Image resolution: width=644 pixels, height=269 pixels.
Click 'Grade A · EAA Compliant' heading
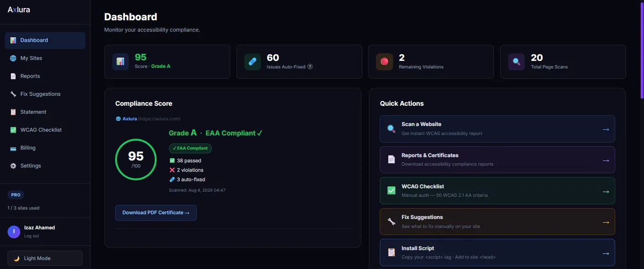(216, 133)
